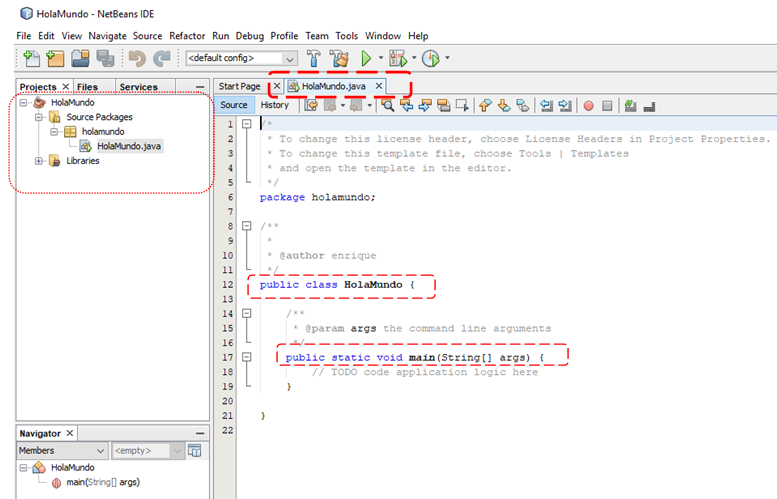Open the Edit menu

pos(46,36)
